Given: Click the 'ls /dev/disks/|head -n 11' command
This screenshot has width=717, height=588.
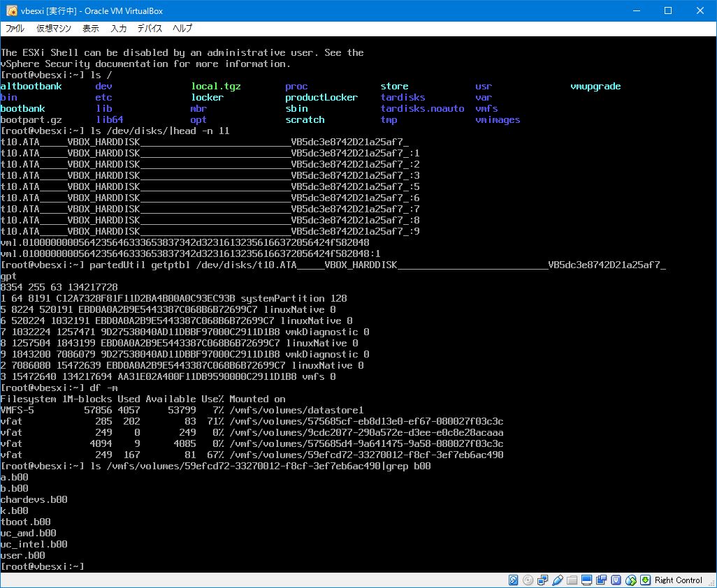Looking at the screenshot, I should pyautogui.click(x=160, y=131).
